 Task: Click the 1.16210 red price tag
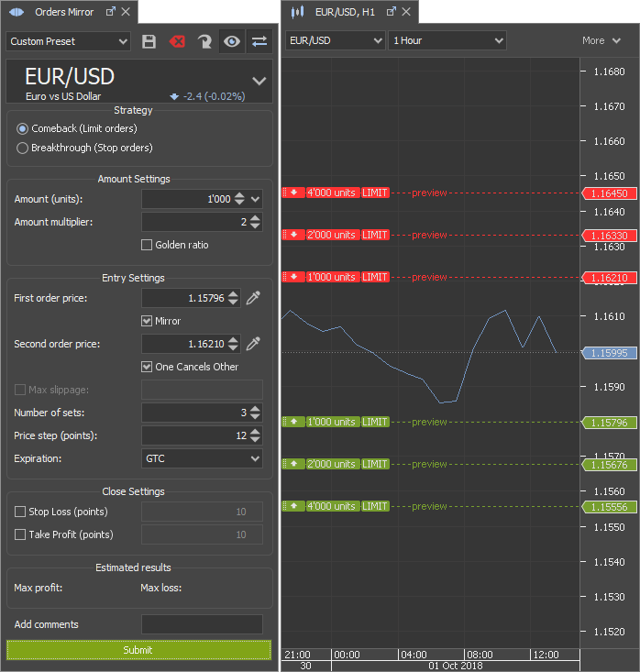click(609, 278)
